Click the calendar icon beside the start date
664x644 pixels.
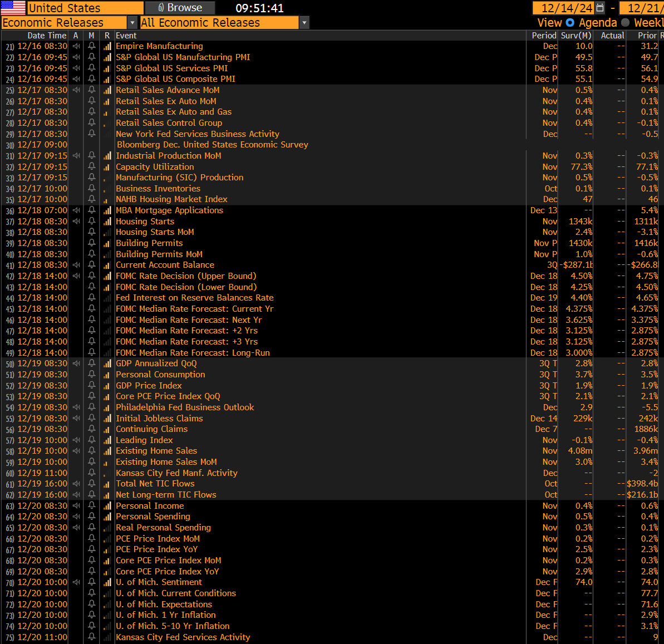click(x=599, y=8)
